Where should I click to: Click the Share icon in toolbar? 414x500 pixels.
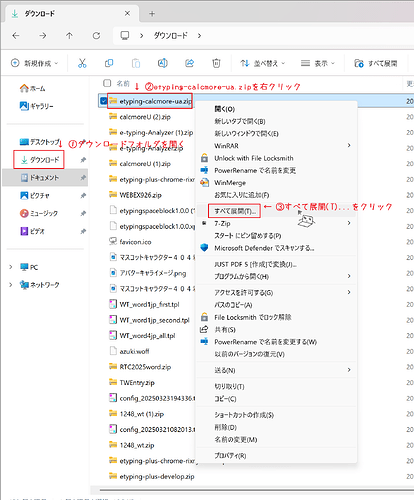point(190,63)
